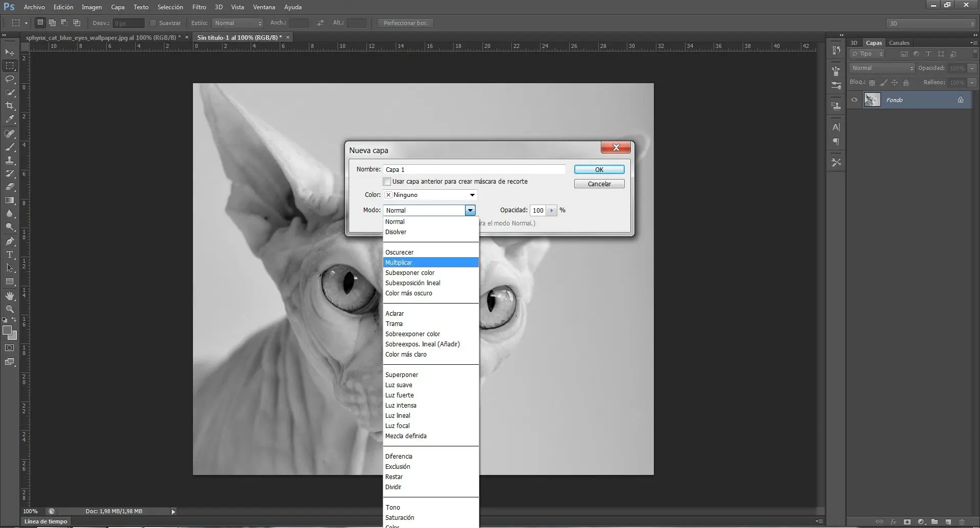This screenshot has width=980, height=528.
Task: Click the foreground color swatch
Action: tap(7, 331)
